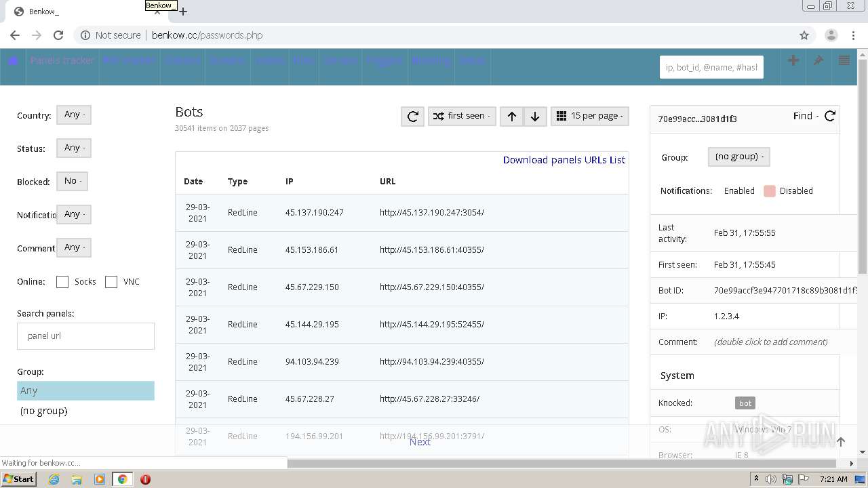Click the plus icon in the top bar
Image resolution: width=868 pixels, height=488 pixels.
[x=793, y=60]
